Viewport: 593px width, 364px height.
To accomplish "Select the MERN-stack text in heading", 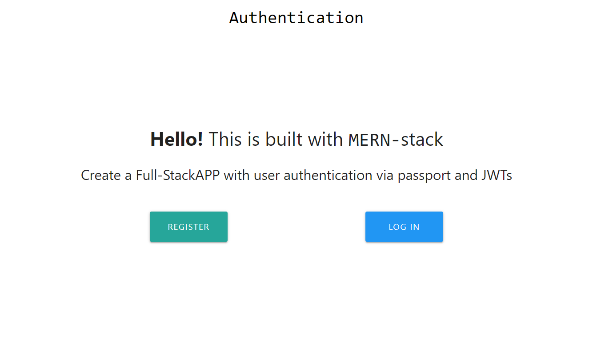I will coord(395,139).
